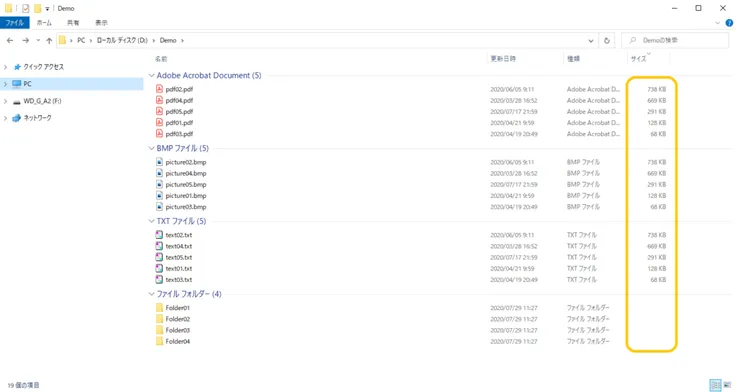736x392 pixels.
Task: Select the text02.txt file icon
Action: tap(159, 235)
